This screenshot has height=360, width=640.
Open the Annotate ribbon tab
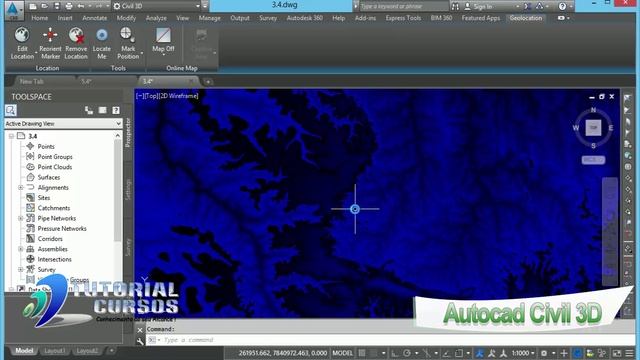[94, 18]
